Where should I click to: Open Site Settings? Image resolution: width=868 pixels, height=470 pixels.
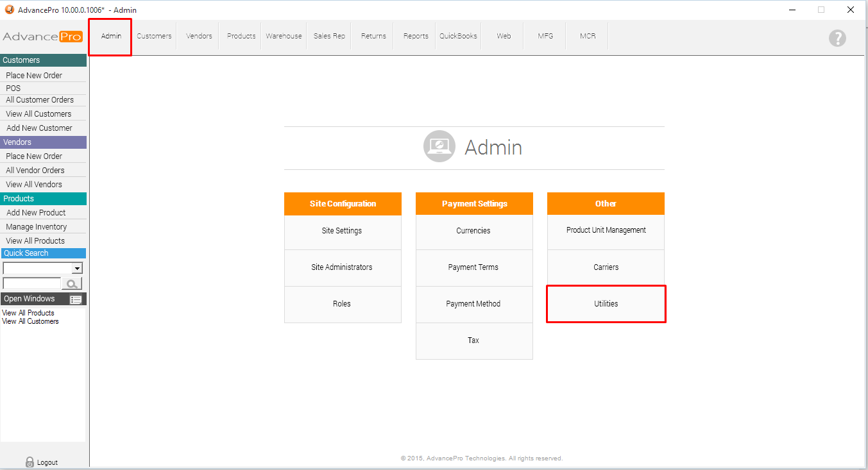pyautogui.click(x=342, y=231)
